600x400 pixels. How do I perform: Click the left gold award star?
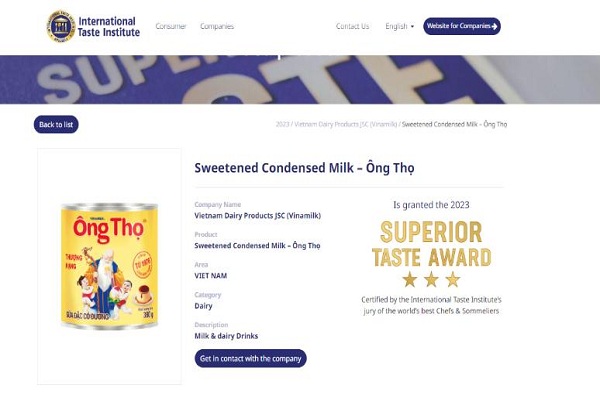tap(409, 279)
